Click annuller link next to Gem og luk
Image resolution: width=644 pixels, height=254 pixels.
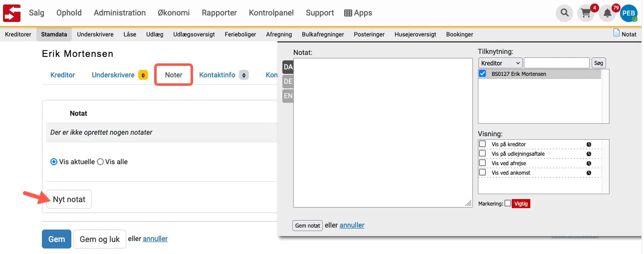155,239
